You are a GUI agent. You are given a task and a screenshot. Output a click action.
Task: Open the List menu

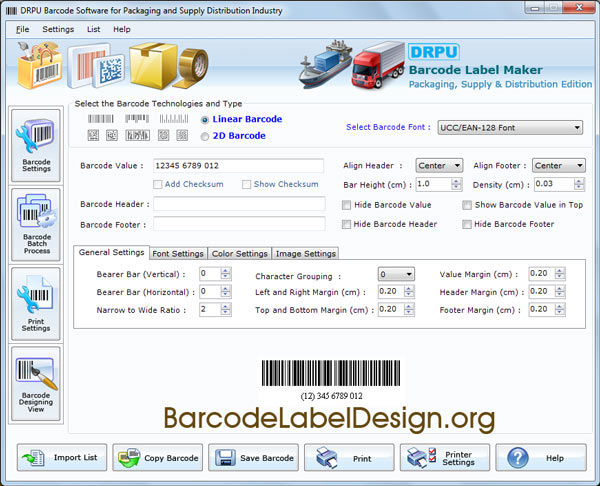[x=93, y=29]
